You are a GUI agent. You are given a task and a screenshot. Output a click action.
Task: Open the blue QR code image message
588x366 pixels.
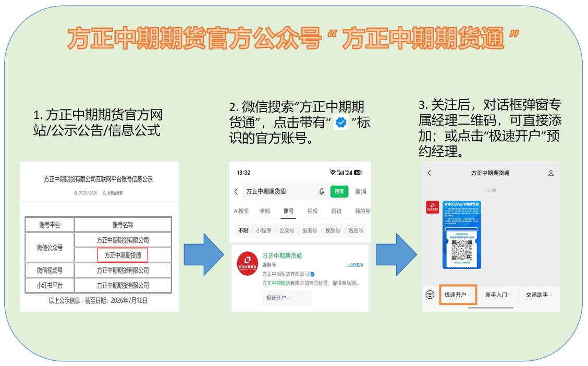point(462,235)
